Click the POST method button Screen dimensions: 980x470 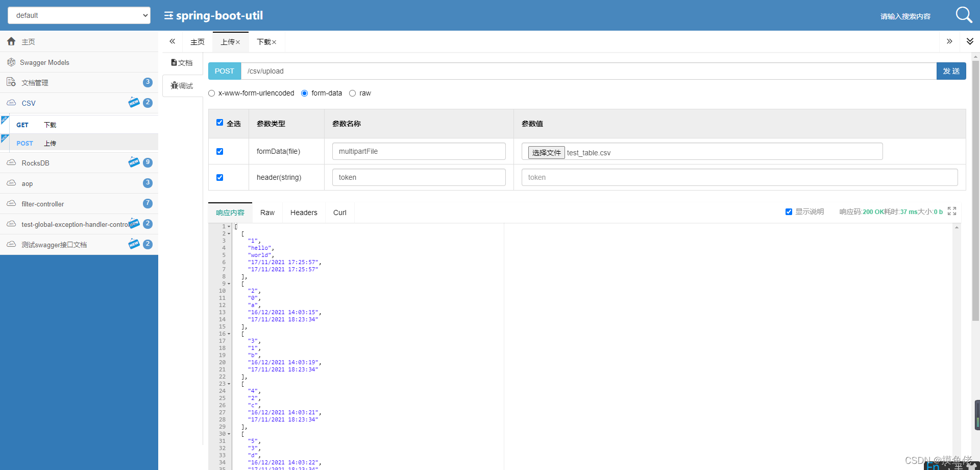[225, 71]
